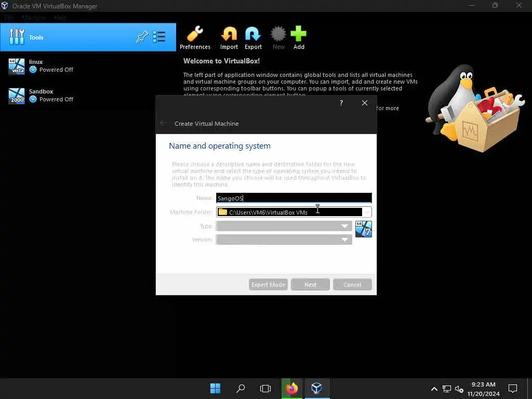This screenshot has width=532, height=399.
Task: Click the VirtualBox title bar logo icon
Action: point(5,6)
